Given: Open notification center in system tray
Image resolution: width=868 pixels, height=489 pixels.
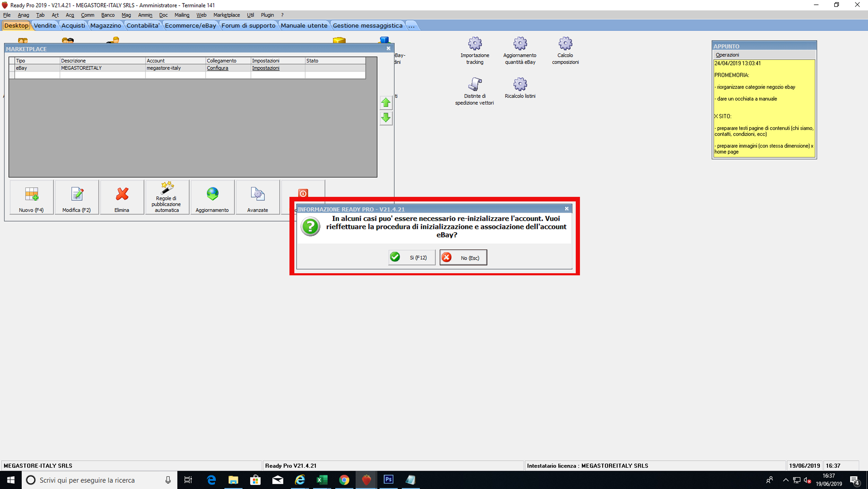Looking at the screenshot, I should [x=854, y=480].
